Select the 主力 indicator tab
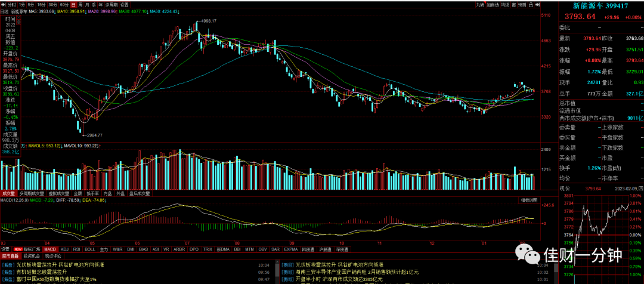This screenshot has height=284, width=644. point(104,249)
